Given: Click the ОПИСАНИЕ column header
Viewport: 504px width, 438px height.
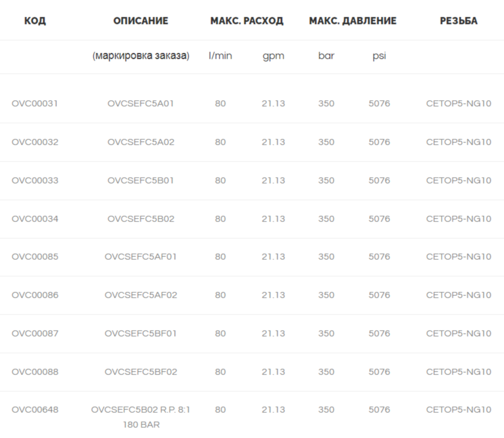Looking at the screenshot, I should (x=141, y=21).
